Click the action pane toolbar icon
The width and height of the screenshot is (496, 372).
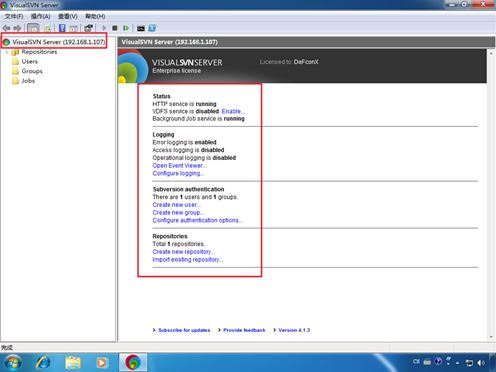tap(74, 28)
